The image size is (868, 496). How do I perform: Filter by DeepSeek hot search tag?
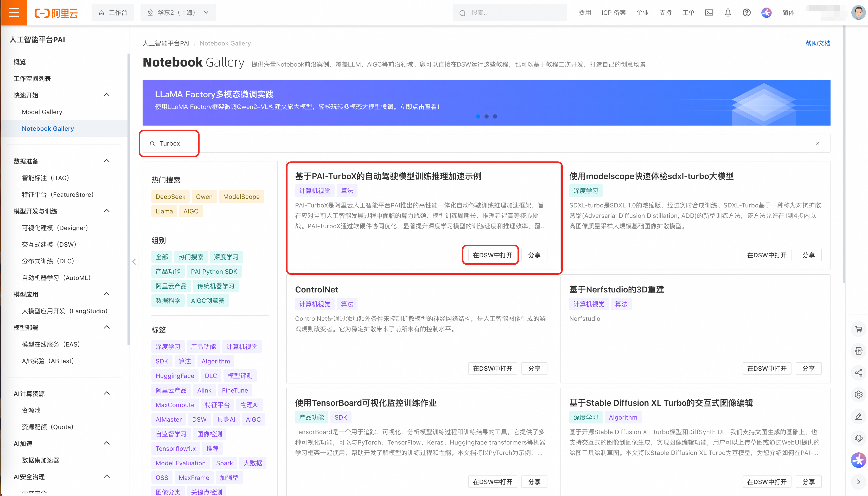coord(170,197)
